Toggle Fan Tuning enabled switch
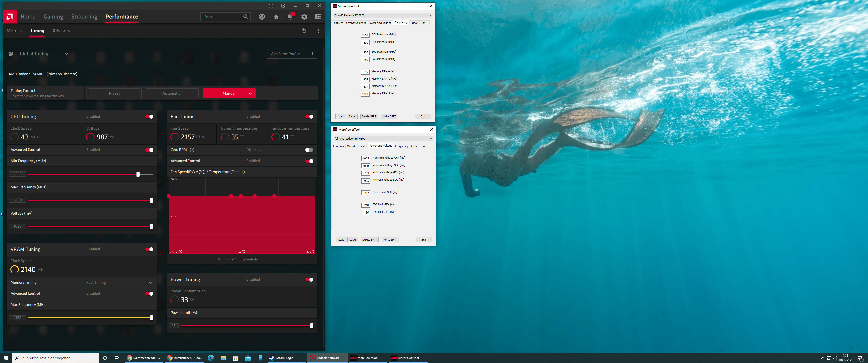The image size is (868, 363). [309, 116]
